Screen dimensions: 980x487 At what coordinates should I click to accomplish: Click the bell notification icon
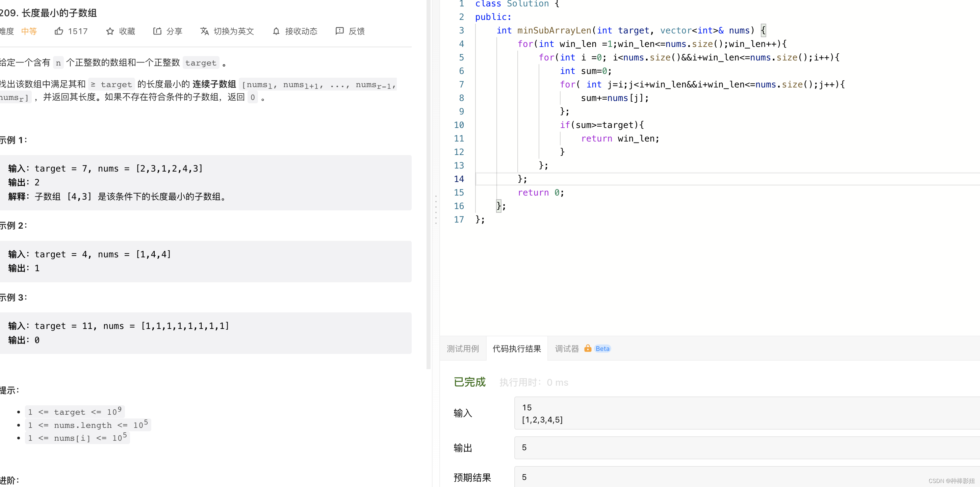[x=276, y=31]
